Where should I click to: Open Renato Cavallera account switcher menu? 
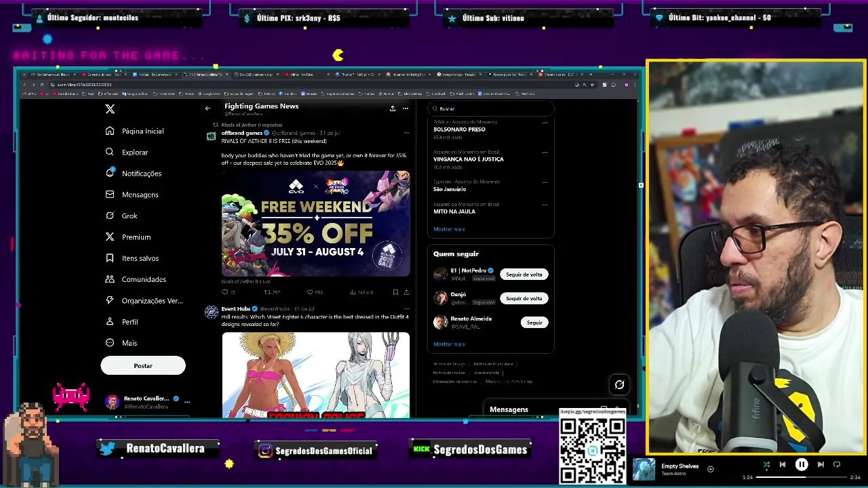tap(148, 402)
